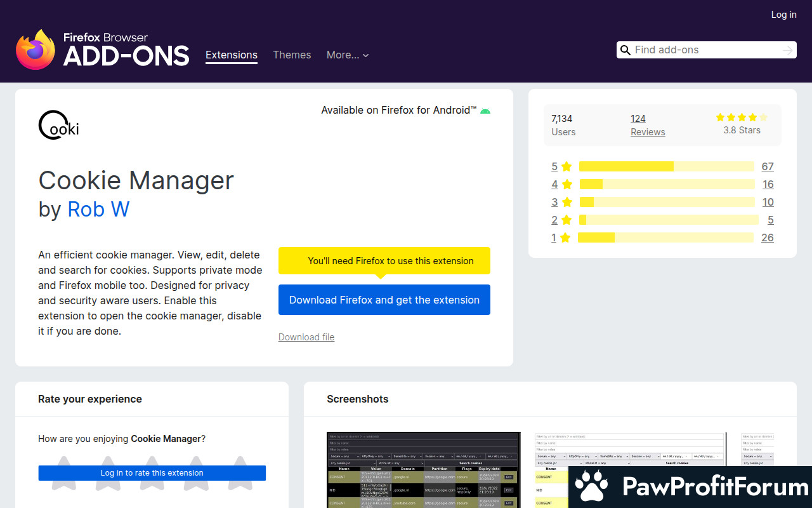Screen dimensions: 812x508
Task: Click the Android availability icon
Action: click(x=485, y=110)
